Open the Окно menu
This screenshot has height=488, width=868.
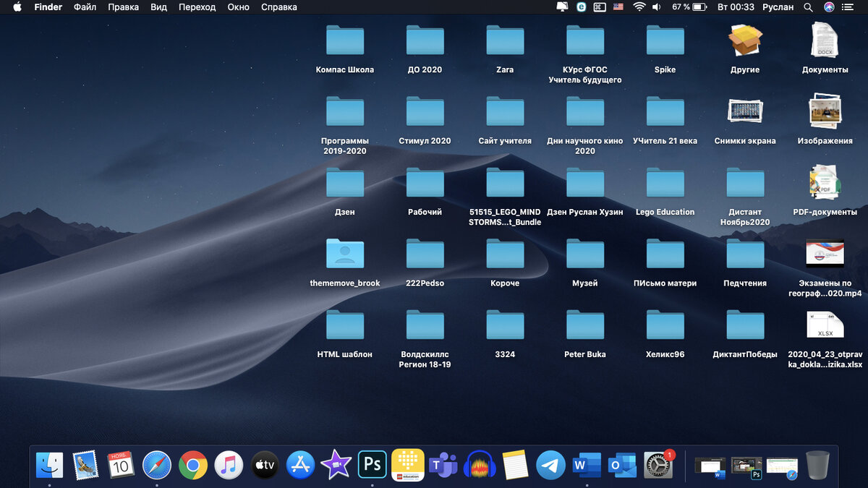238,7
